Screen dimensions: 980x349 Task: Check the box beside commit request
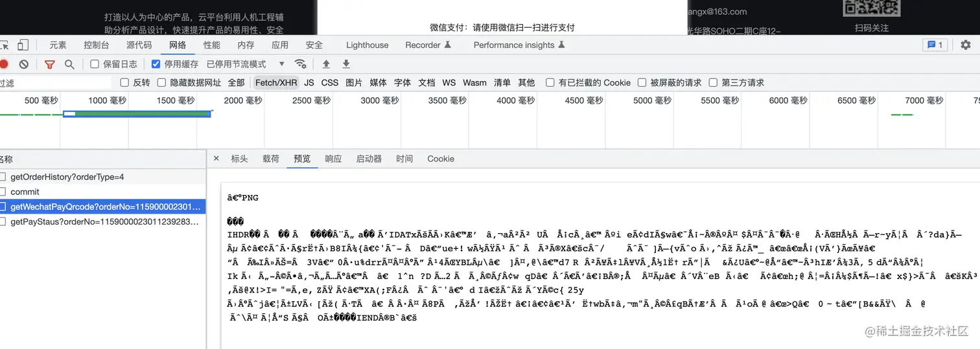pyautogui.click(x=3, y=192)
